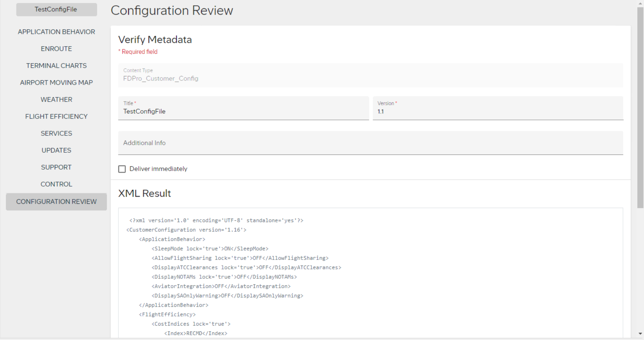
Task: Click the DisplayATCClearances XML line
Action: pos(246,267)
